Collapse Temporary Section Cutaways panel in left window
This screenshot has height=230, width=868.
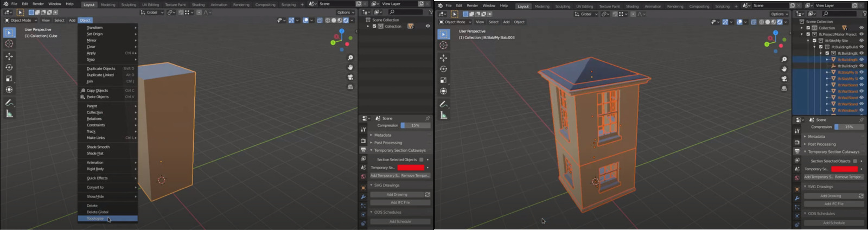point(399,150)
